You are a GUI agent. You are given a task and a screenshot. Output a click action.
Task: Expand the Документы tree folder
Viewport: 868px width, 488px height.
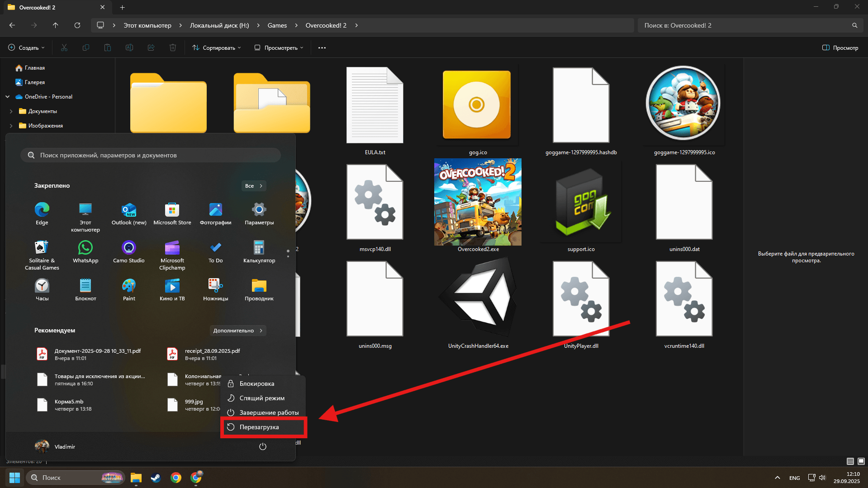point(11,111)
